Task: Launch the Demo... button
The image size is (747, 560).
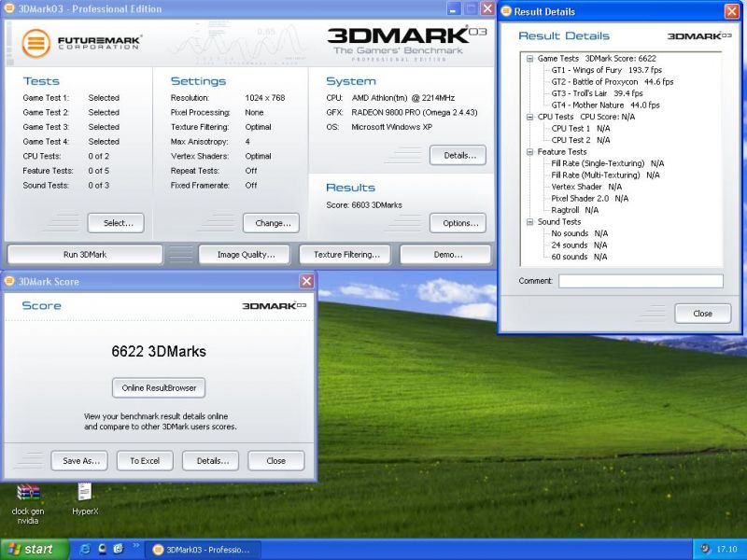Action: (445, 254)
